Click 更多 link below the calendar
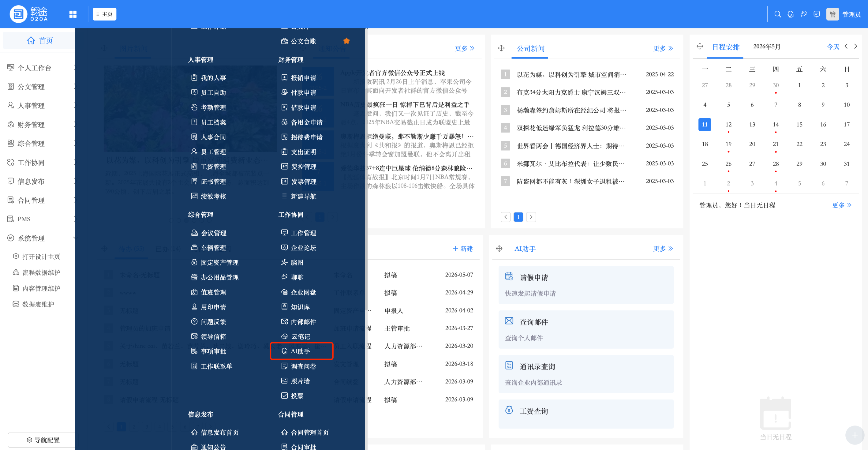The image size is (868, 450). (841, 205)
